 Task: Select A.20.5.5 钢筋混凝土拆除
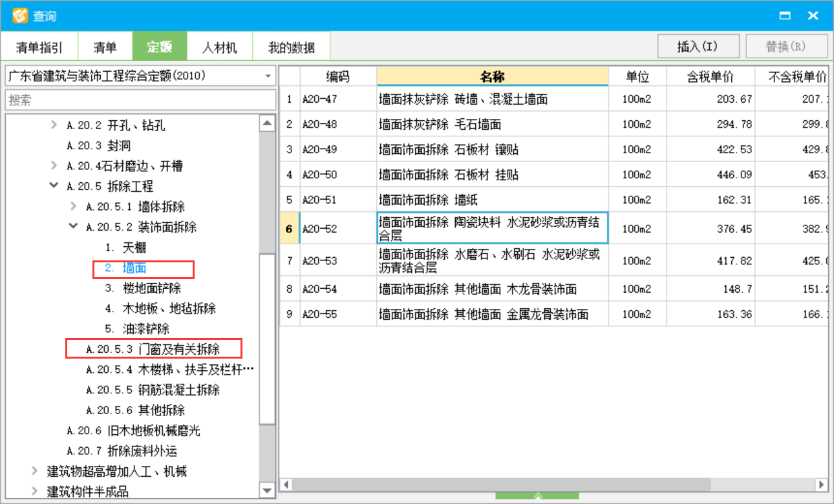coord(153,390)
